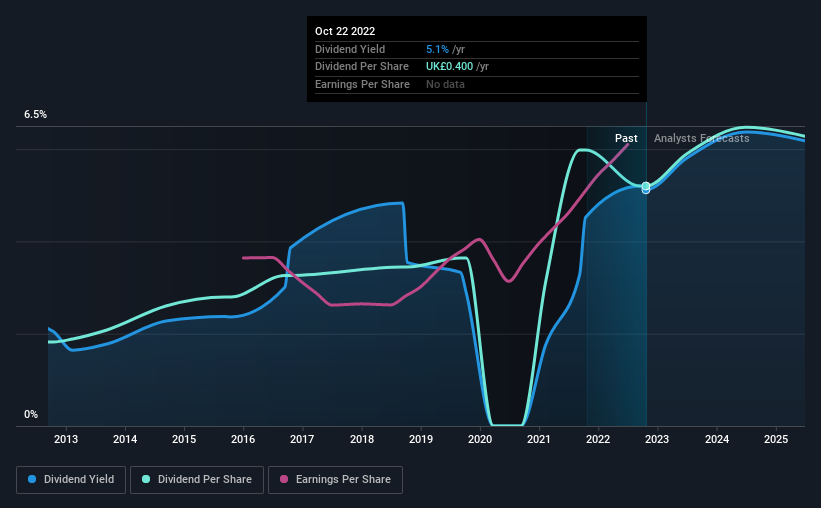Click the pink Earnings Per Share legend dot
The image size is (821, 508).
284,479
